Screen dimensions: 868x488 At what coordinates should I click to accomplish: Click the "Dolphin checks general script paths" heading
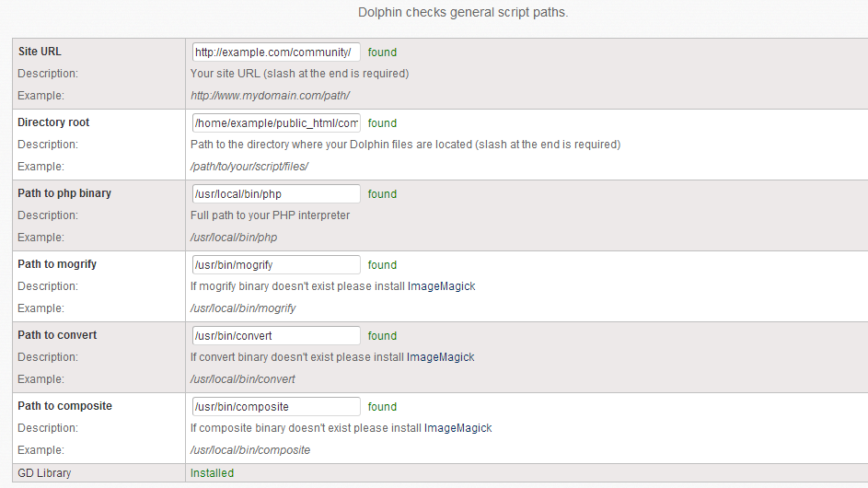(x=463, y=13)
